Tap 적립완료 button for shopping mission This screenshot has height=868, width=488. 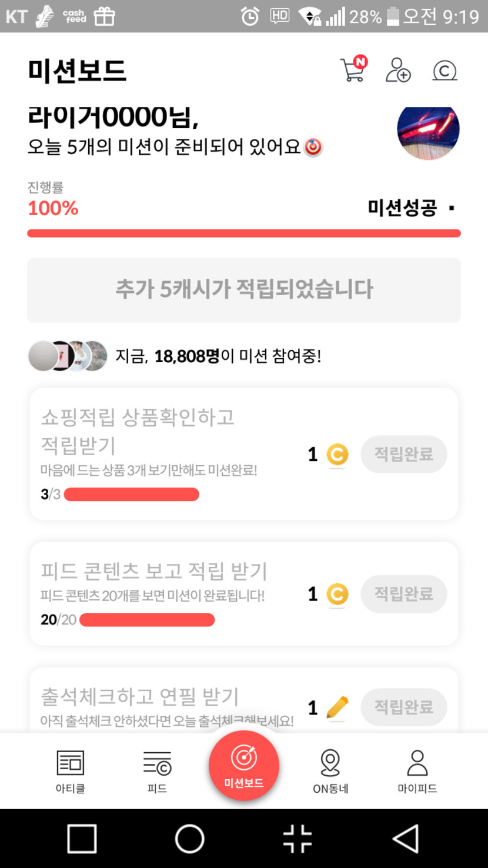(x=403, y=455)
